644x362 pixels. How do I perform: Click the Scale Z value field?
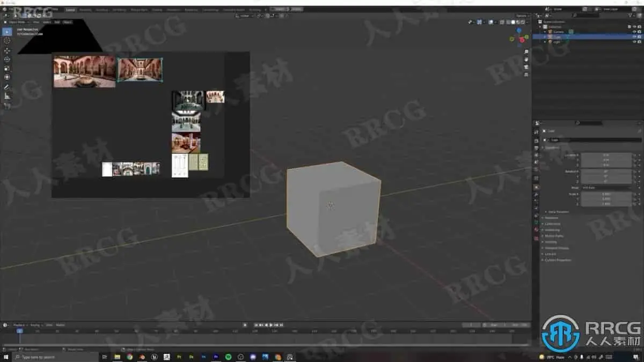tap(606, 204)
